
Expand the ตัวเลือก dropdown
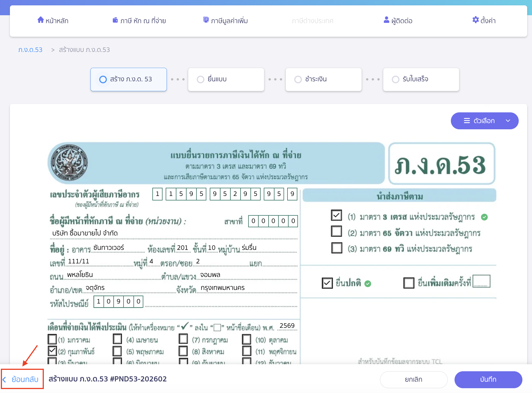point(508,121)
